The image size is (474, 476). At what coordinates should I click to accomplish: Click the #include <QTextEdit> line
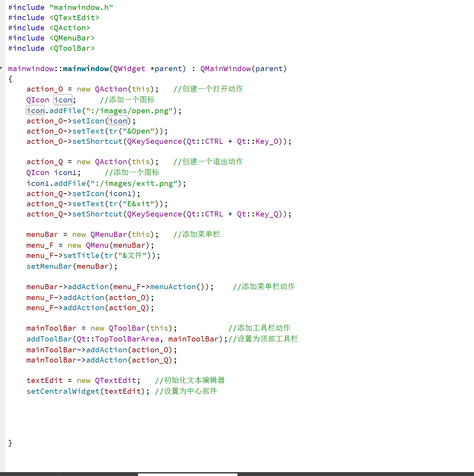pos(54,18)
